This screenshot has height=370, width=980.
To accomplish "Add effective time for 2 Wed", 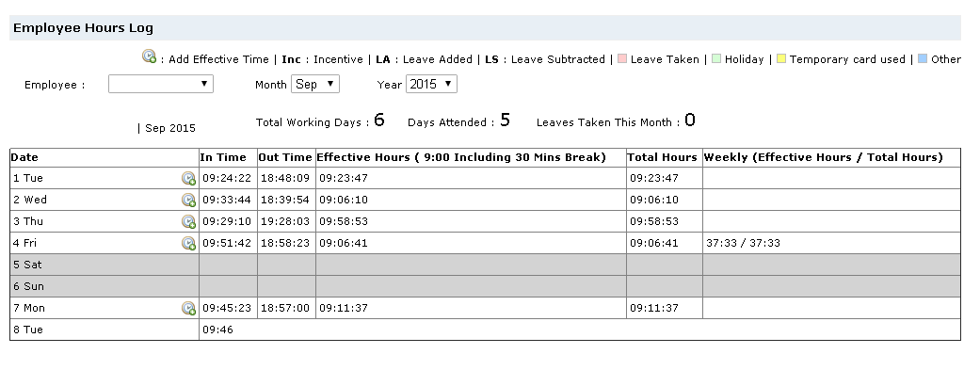I will pos(188,200).
